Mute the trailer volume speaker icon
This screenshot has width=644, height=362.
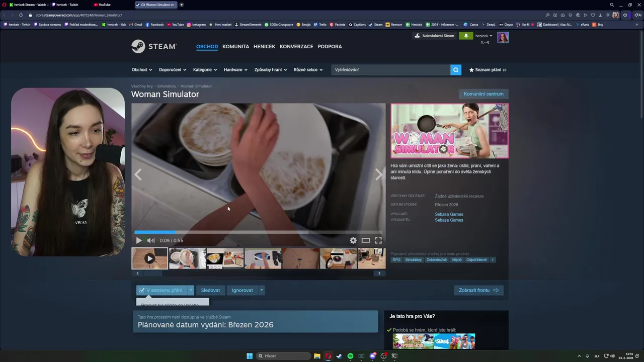pyautogui.click(x=150, y=240)
